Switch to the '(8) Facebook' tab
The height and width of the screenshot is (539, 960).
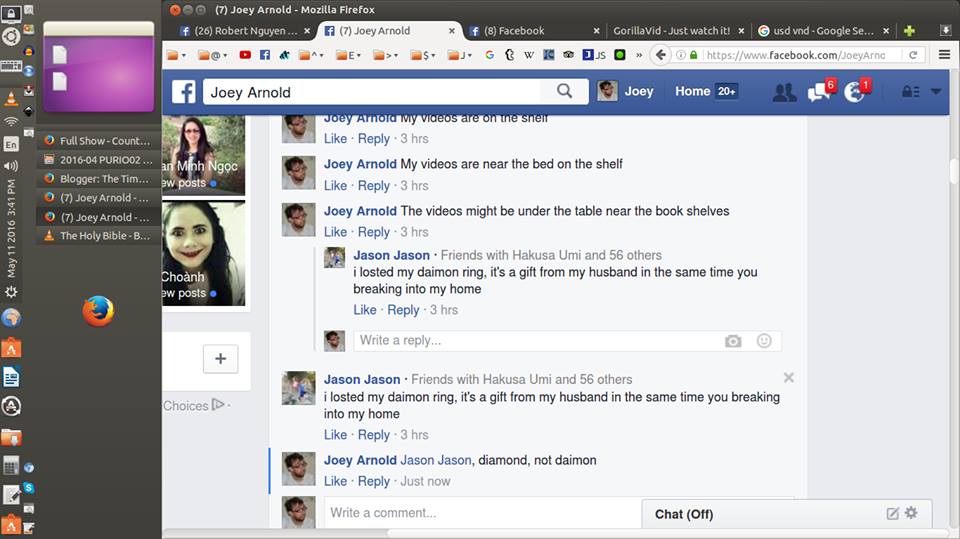coord(533,31)
